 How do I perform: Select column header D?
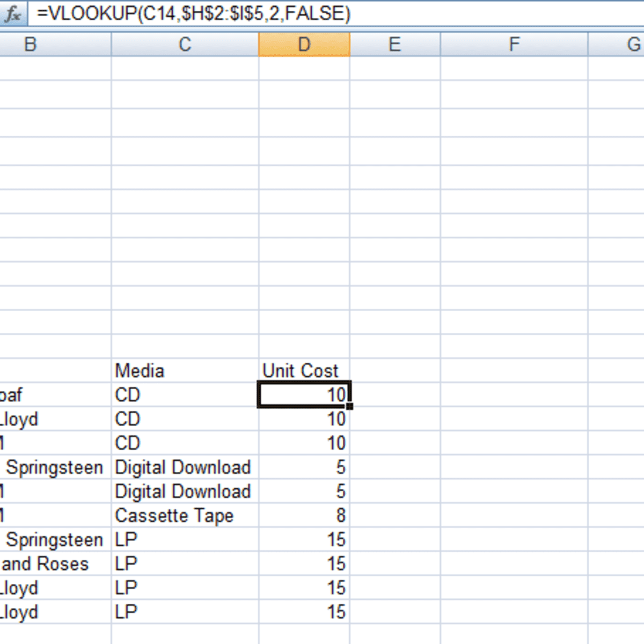pos(304,44)
